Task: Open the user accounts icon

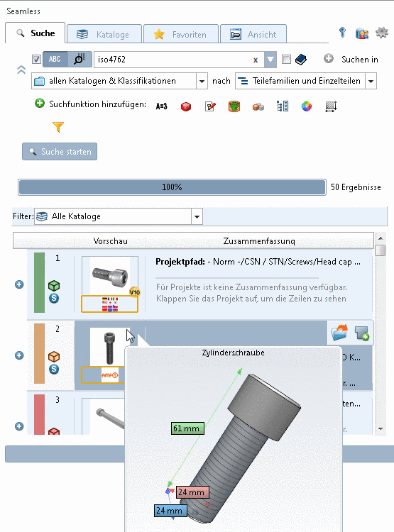Action: (362, 33)
